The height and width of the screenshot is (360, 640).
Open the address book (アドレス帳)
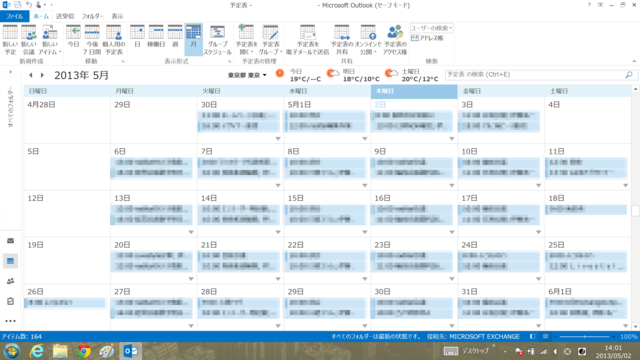pos(427,38)
